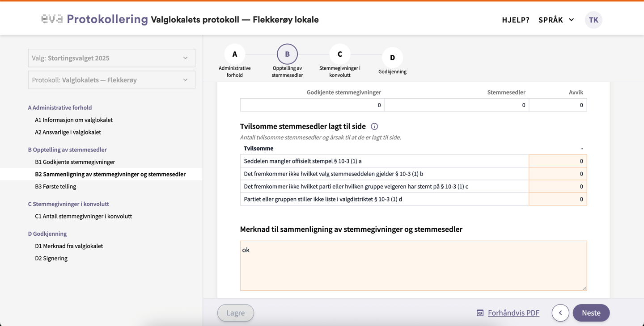Click the EVA Protokollering logo
The image size is (644, 326).
click(x=94, y=19)
